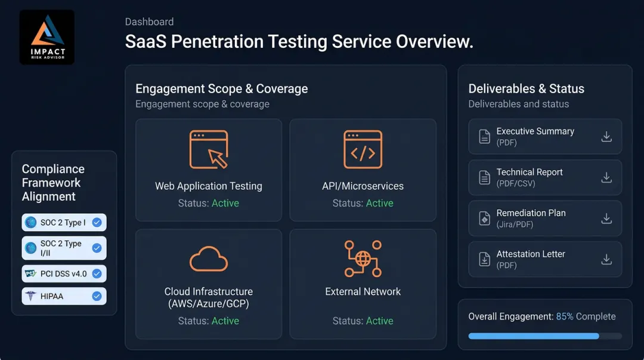Select the API/Microservices label
Viewport: 644px width, 360px height.
(x=363, y=186)
